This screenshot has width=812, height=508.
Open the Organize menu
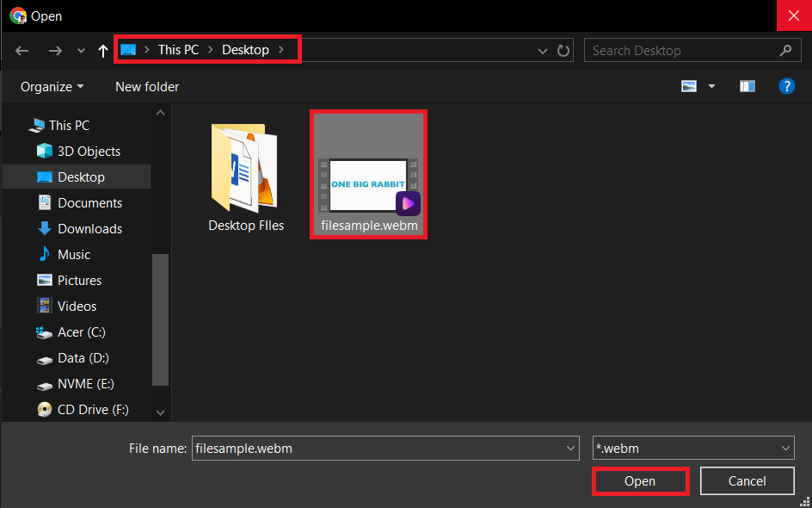(x=52, y=87)
